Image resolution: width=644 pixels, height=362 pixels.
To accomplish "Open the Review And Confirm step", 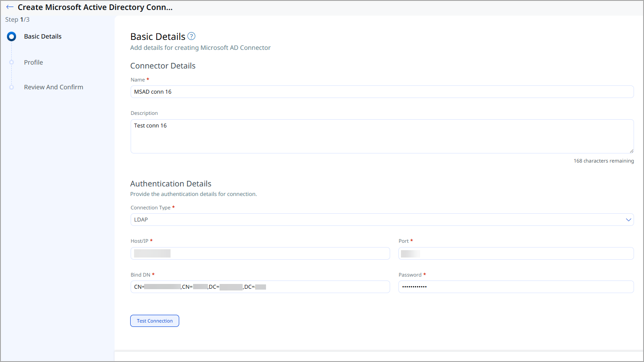I will (x=53, y=87).
